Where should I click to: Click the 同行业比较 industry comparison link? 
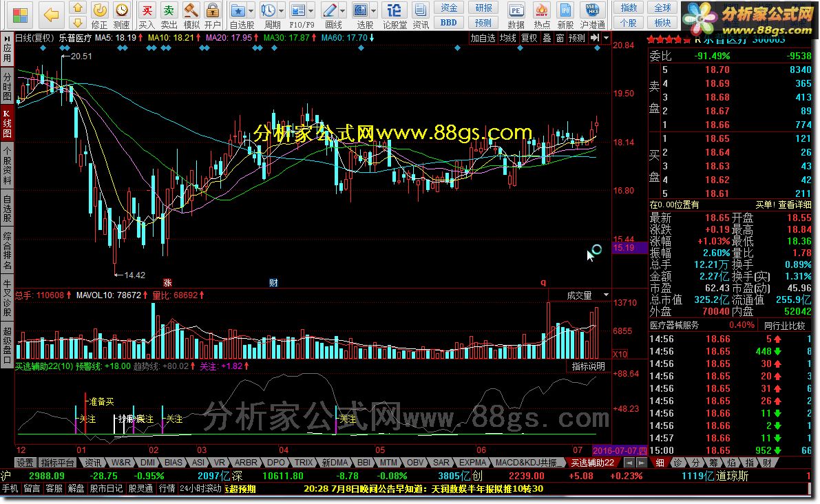coord(784,326)
